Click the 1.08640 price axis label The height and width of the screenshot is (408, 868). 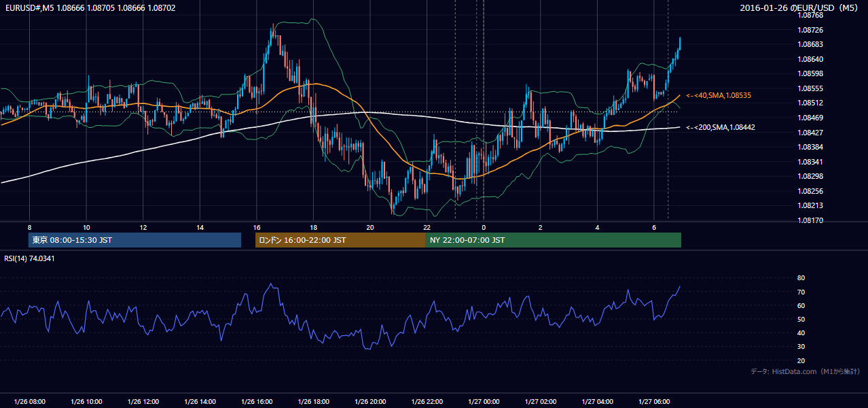pos(810,59)
